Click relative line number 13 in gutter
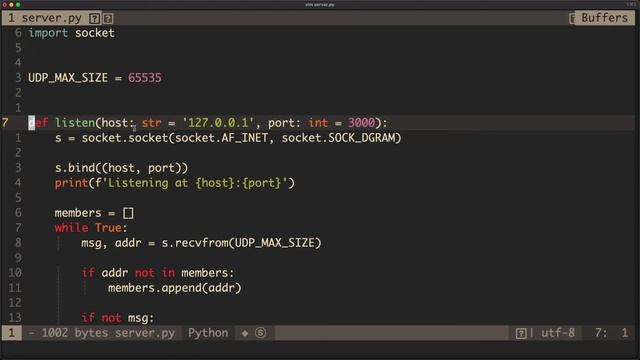 pyautogui.click(x=15, y=318)
